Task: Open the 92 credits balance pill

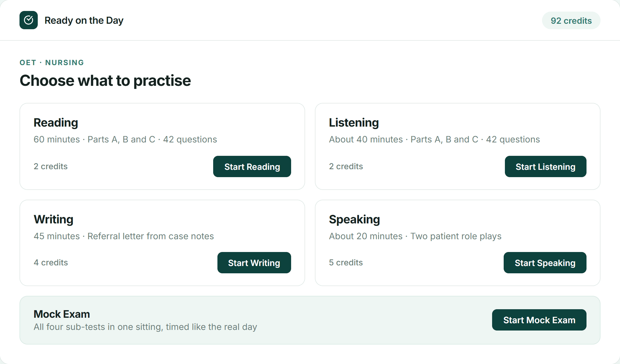Action: pyautogui.click(x=571, y=20)
